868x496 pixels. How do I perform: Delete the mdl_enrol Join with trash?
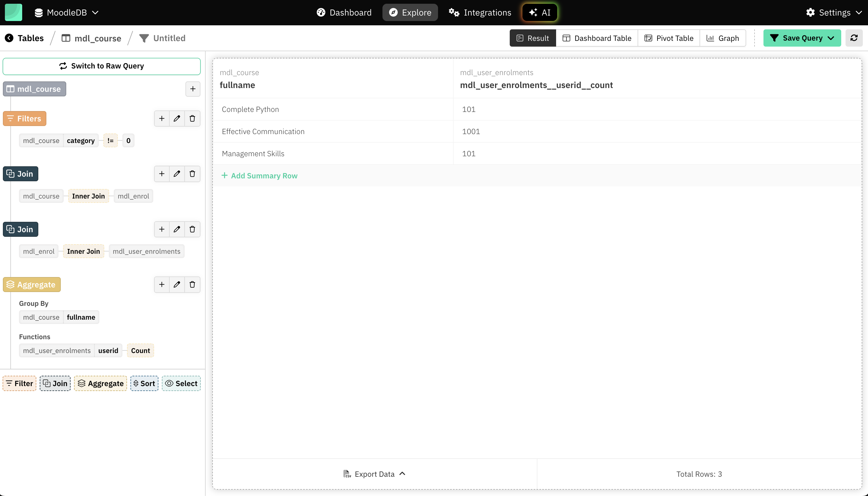tap(192, 174)
